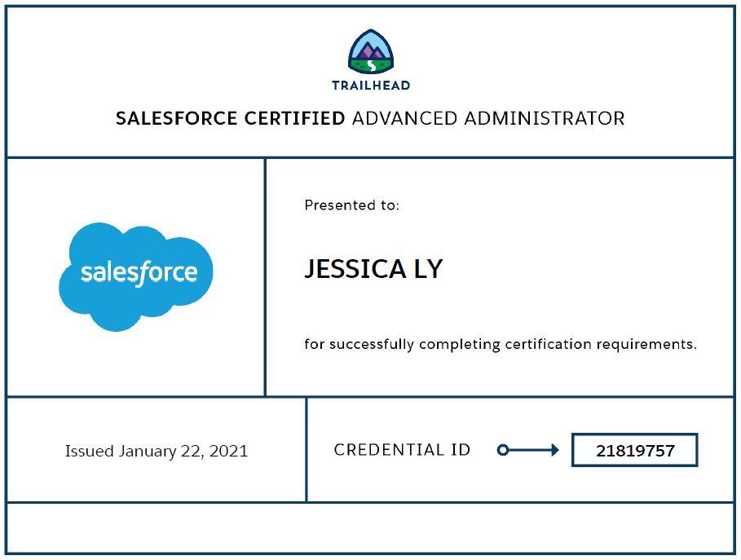This screenshot has height=560, width=741.
Task: Click the Salesforce cloud logo
Action: click(136, 277)
